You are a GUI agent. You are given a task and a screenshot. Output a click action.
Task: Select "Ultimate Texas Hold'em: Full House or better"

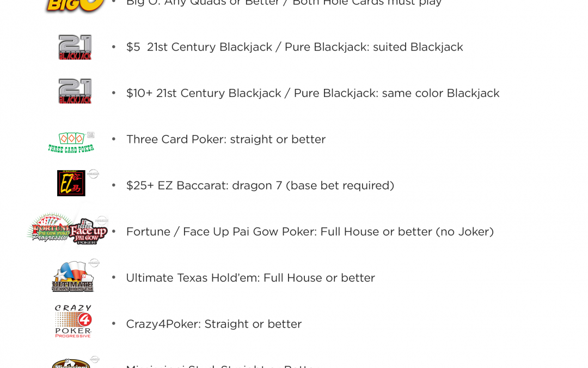pos(250,278)
